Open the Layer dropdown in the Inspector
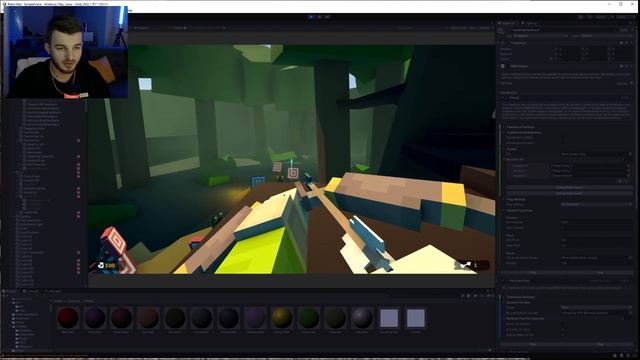The image size is (640, 360). [x=605, y=36]
